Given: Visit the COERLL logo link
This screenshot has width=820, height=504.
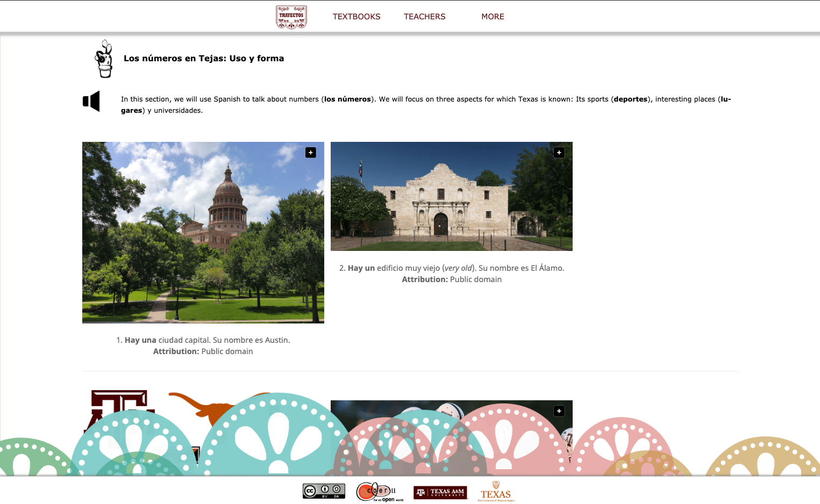Looking at the screenshot, I should coord(380,492).
